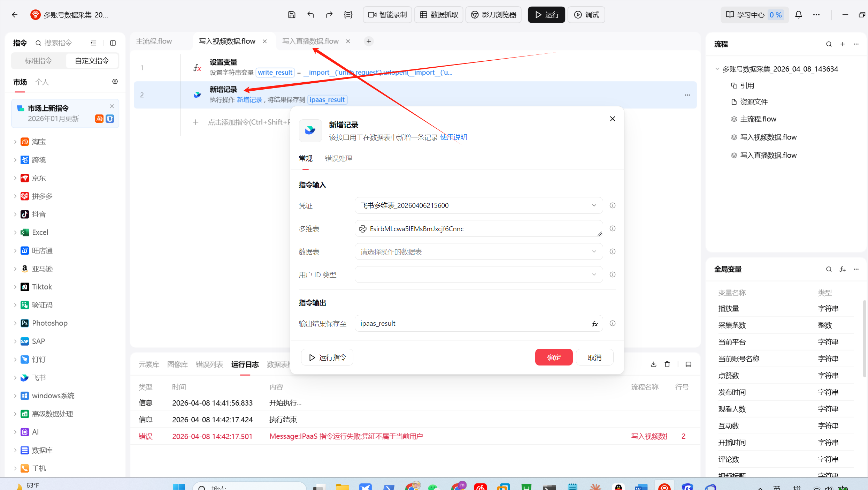Screen dimensions: 868x490
Task: Add global variable with fx plus icon
Action: click(842, 269)
